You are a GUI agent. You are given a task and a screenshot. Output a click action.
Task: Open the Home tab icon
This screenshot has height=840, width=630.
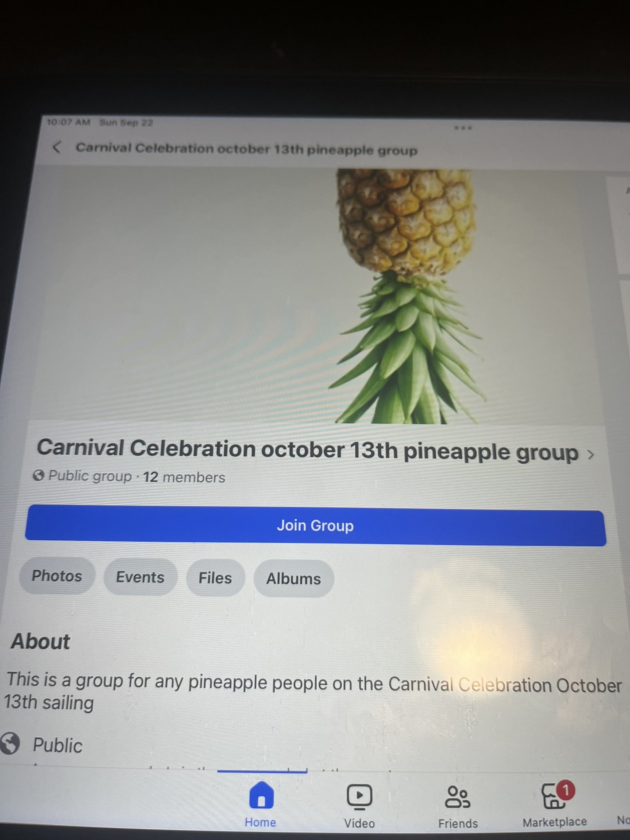tap(261, 795)
